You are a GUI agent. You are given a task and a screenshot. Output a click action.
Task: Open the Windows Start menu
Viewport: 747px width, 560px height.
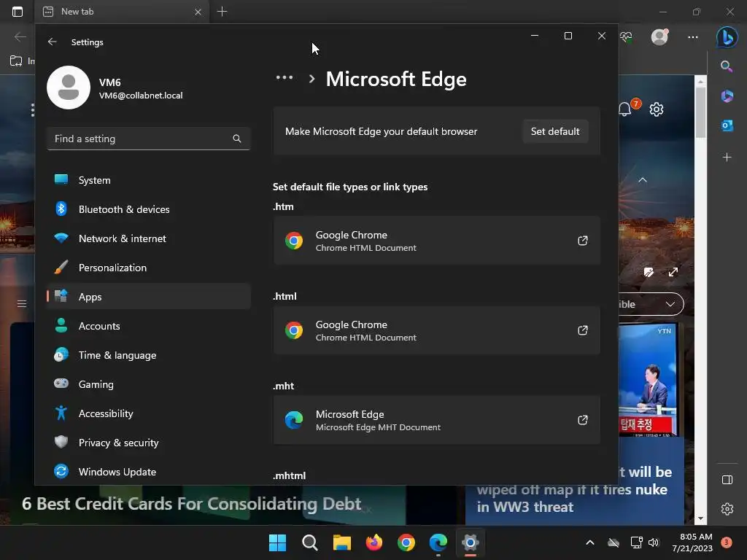point(277,542)
